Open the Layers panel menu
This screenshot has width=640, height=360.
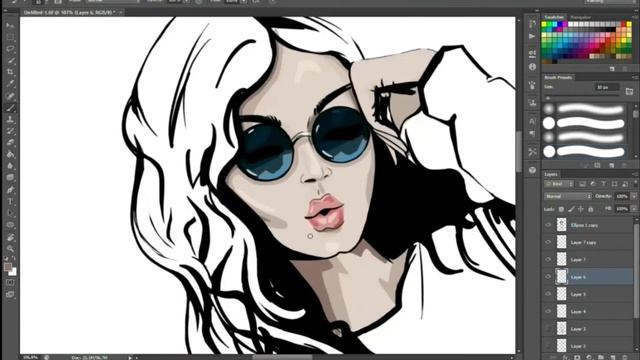click(635, 174)
